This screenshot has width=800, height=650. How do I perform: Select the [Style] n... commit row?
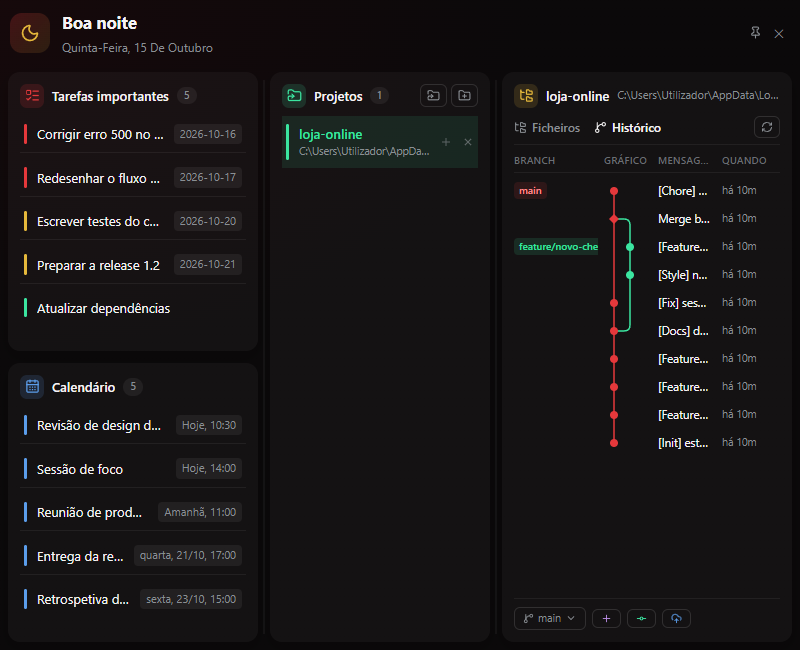click(x=647, y=275)
